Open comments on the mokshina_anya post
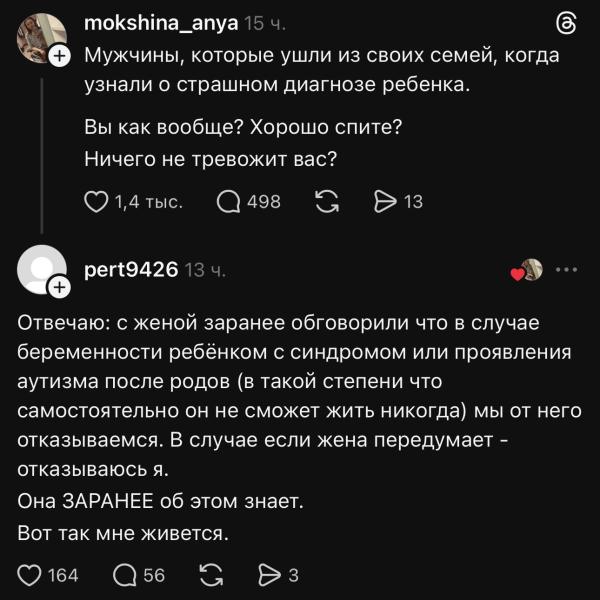The height and width of the screenshot is (600, 600). 229,202
